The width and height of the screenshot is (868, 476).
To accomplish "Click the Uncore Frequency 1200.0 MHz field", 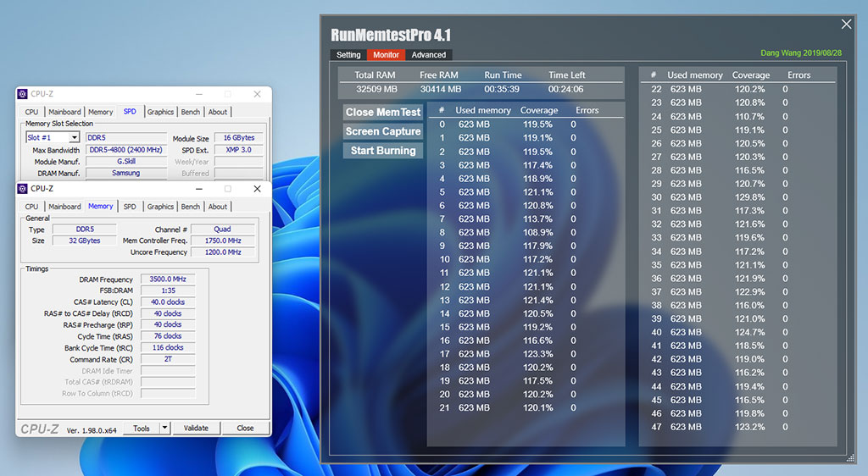I will (223, 252).
